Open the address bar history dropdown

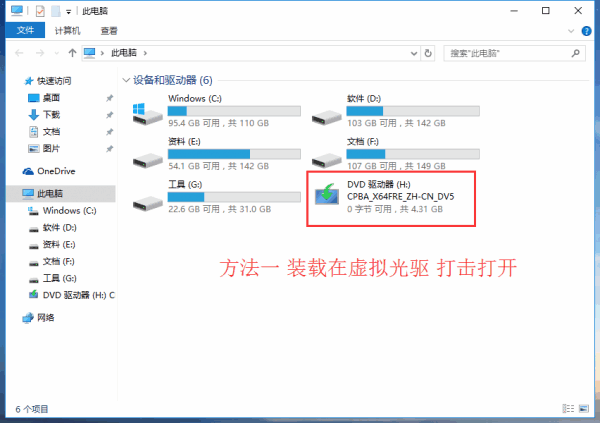coord(414,53)
